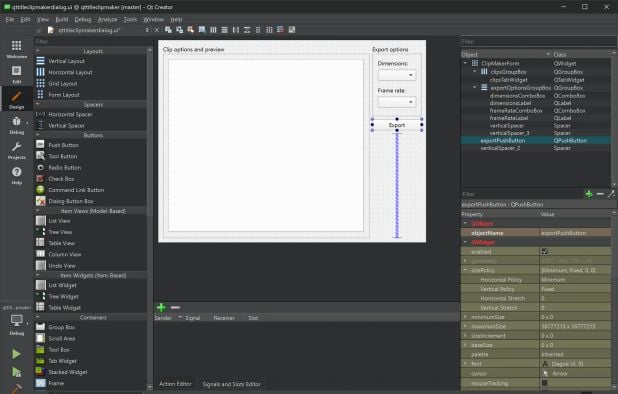Click Adjust Size toolbar icon
This screenshot has width=618, height=394.
292,30
